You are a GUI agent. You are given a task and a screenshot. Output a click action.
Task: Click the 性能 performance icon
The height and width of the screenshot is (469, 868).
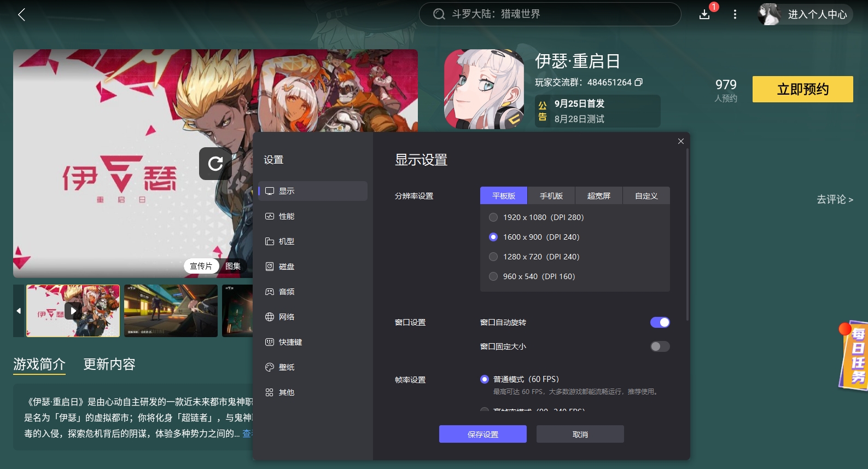pos(270,216)
